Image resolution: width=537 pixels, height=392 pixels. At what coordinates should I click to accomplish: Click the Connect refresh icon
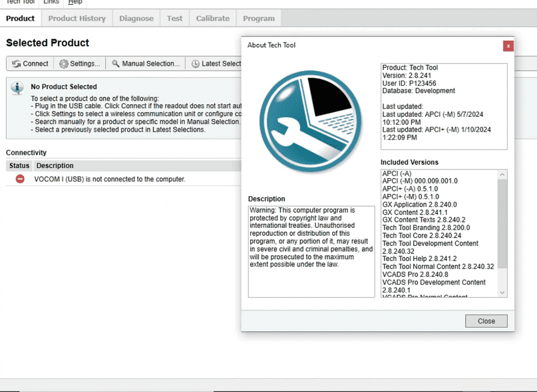pos(16,64)
